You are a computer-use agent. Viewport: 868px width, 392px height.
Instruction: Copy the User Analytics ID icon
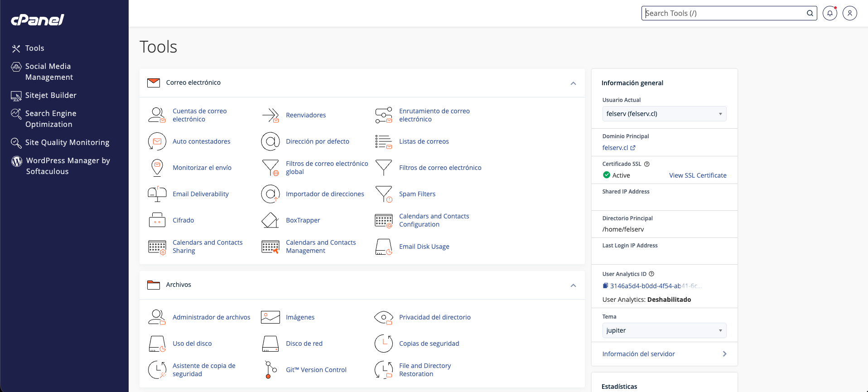pyautogui.click(x=605, y=286)
